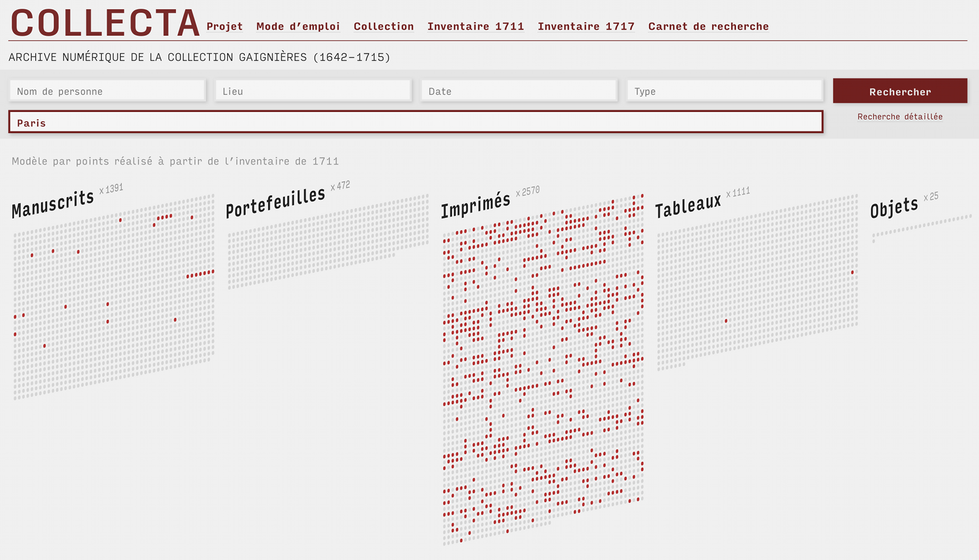Click the x 2570 count label
The height and width of the screenshot is (560, 979).
528,191
